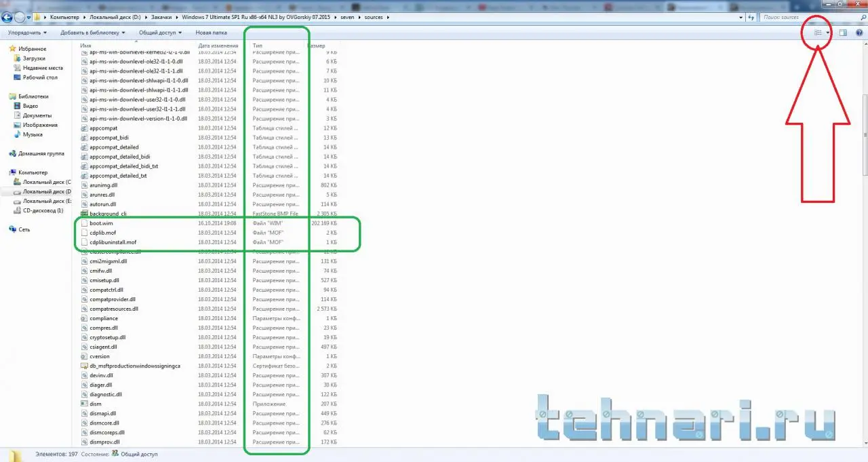Open 'Добавить в библиотеку' dropdown
Screen dimensions: 868x462
(93, 33)
